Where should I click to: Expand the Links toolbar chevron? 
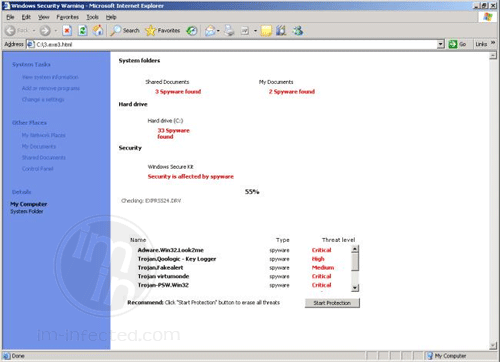pyautogui.click(x=493, y=43)
